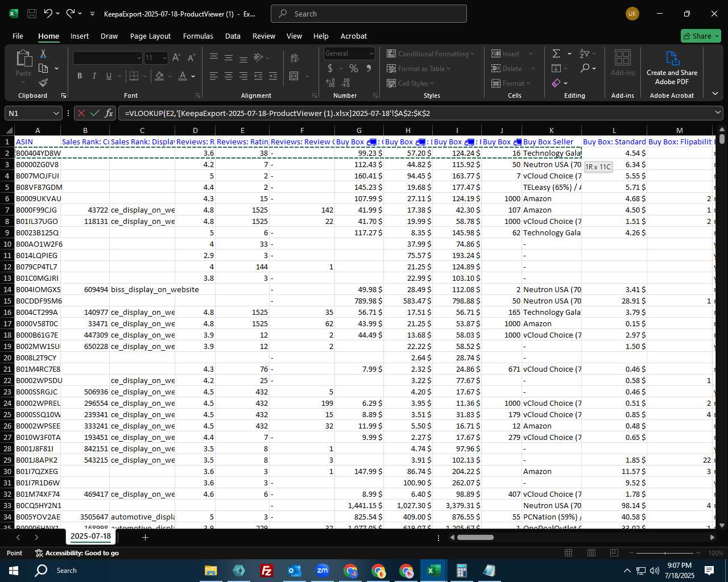Toggle Align Left
This screenshot has width=728, height=582.
214,76
